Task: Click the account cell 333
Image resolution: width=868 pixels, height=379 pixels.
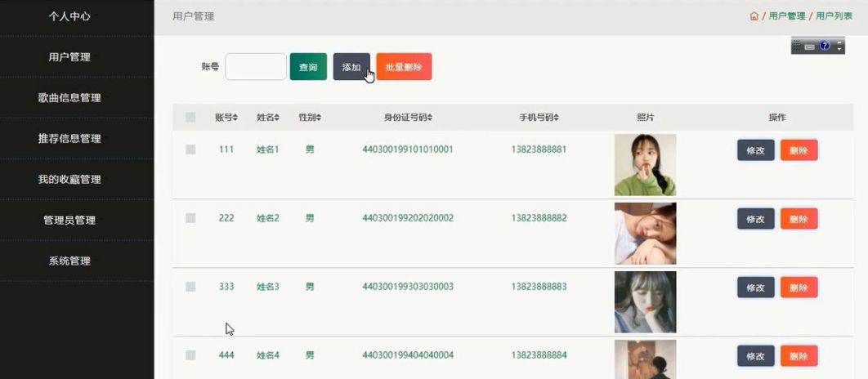Action: [x=226, y=287]
